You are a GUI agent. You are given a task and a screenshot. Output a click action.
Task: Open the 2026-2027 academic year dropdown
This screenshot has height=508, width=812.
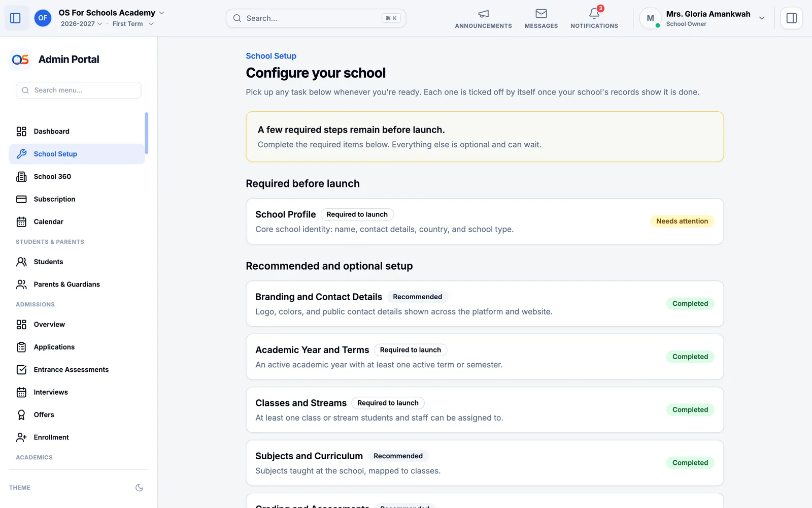coord(82,24)
